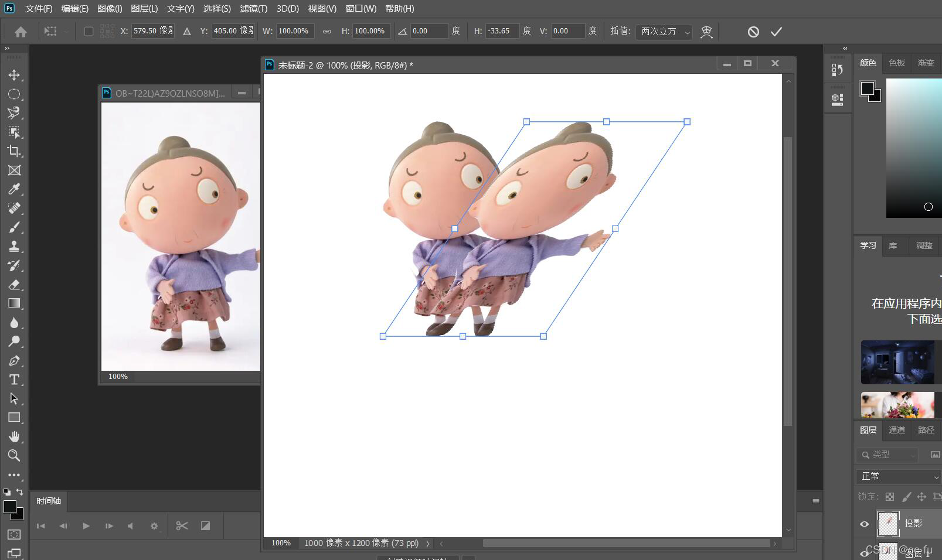
Task: Open the Edit Toolbar ellipsis
Action: 14,475
